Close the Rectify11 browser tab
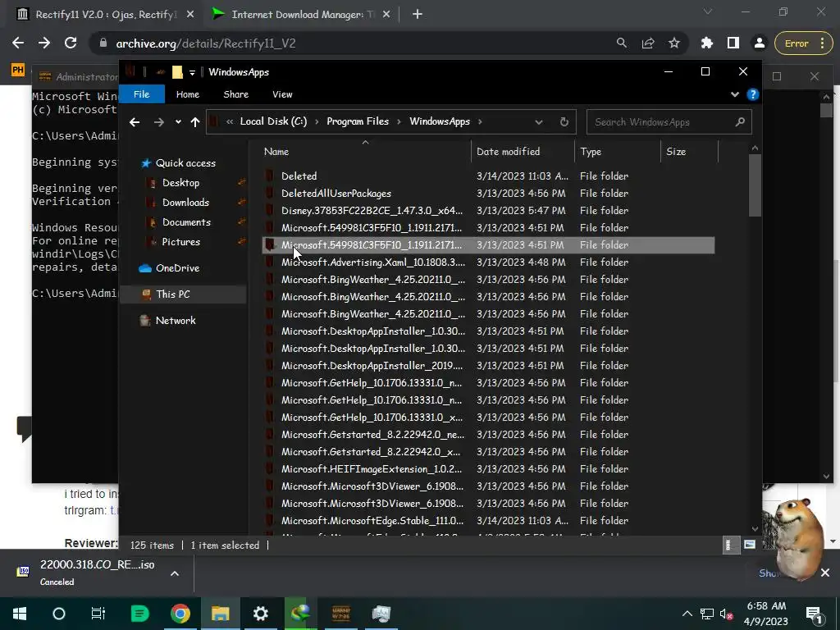This screenshot has width=840, height=630. click(190, 15)
